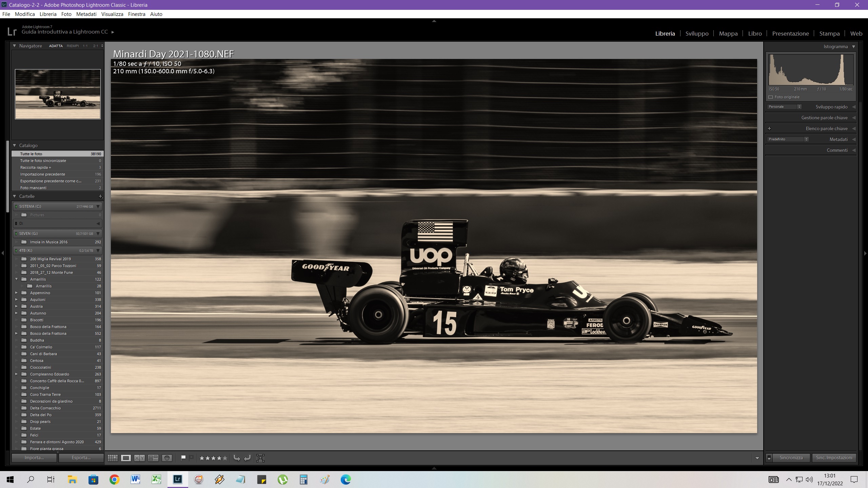Select Loupe view icon in toolbar
Image resolution: width=868 pixels, height=488 pixels.
click(x=126, y=458)
